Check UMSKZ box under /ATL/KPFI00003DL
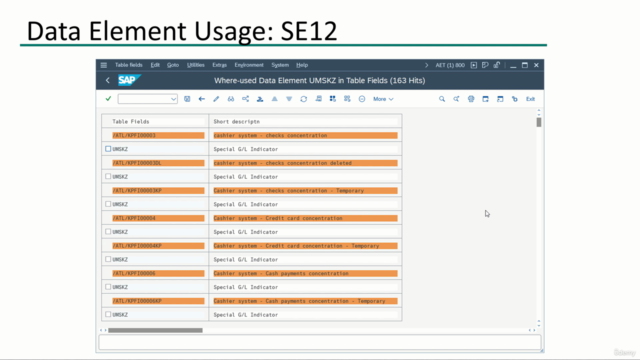 (108, 176)
